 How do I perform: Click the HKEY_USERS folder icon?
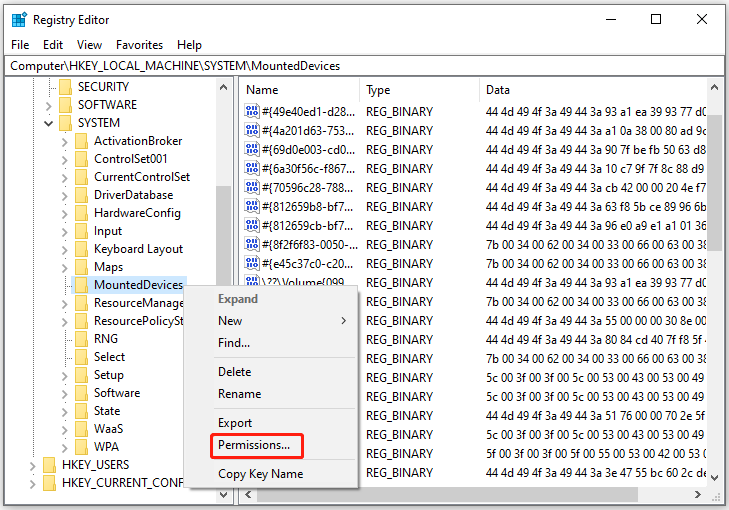(49, 465)
